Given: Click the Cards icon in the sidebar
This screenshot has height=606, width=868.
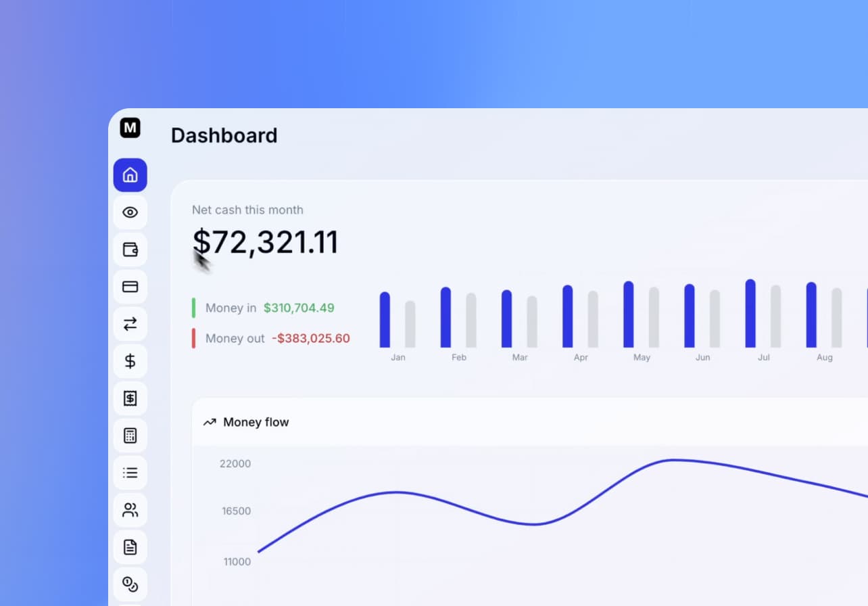Looking at the screenshot, I should click(x=130, y=287).
